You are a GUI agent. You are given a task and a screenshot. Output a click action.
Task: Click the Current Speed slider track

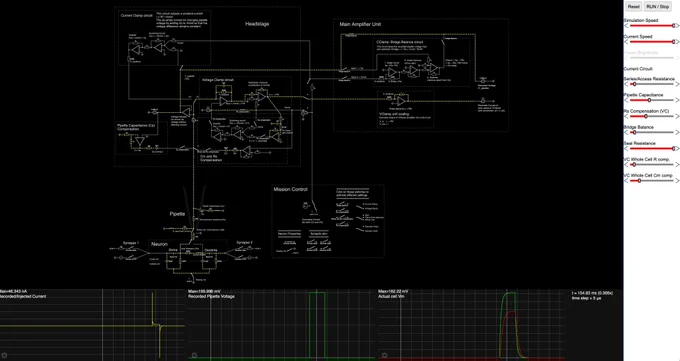coord(651,42)
